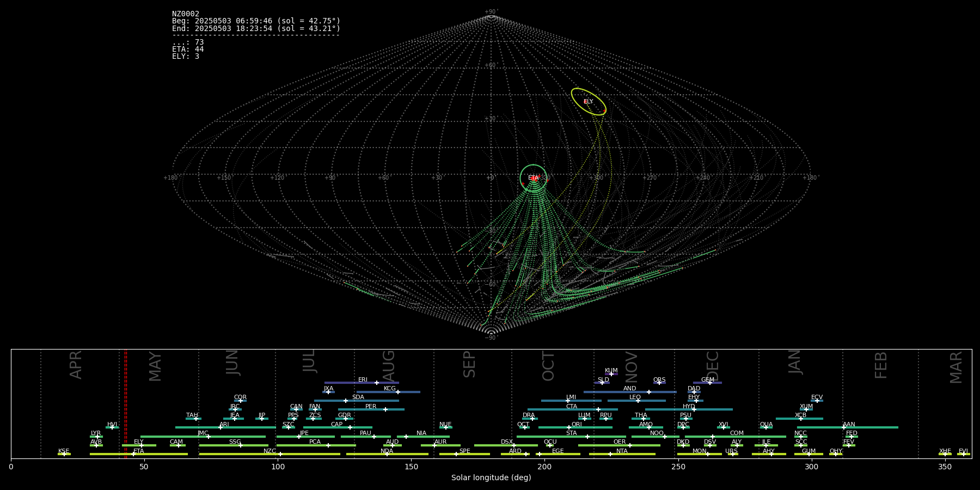
Task: Click the CAP shower label
Action: point(337,425)
